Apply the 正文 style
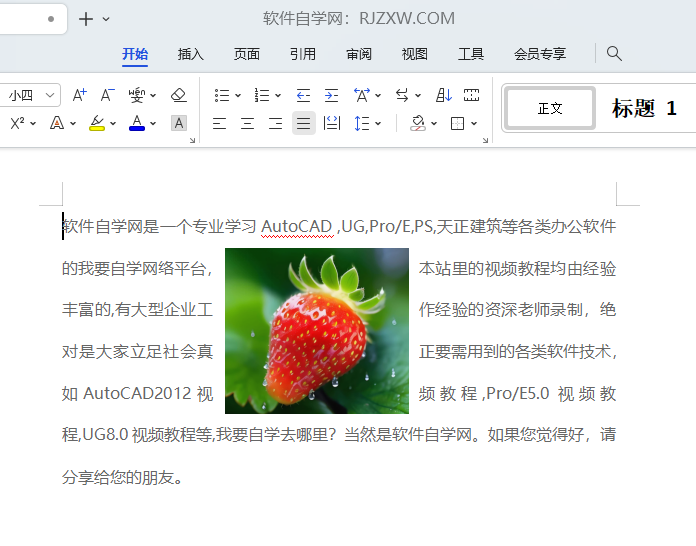Screen dimensions: 696x546 pyautogui.click(x=550, y=108)
